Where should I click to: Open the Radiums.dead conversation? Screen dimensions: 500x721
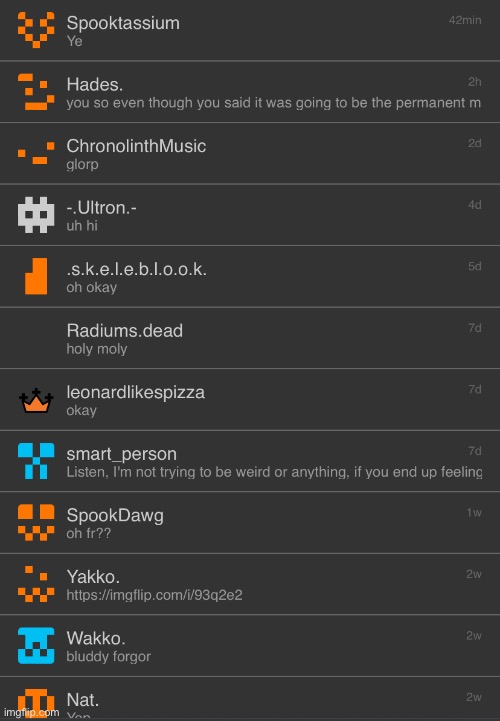[x=250, y=338]
